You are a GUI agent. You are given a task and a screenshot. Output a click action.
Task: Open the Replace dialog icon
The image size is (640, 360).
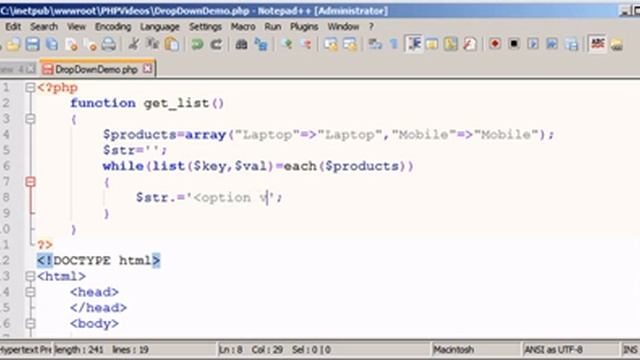(261, 44)
